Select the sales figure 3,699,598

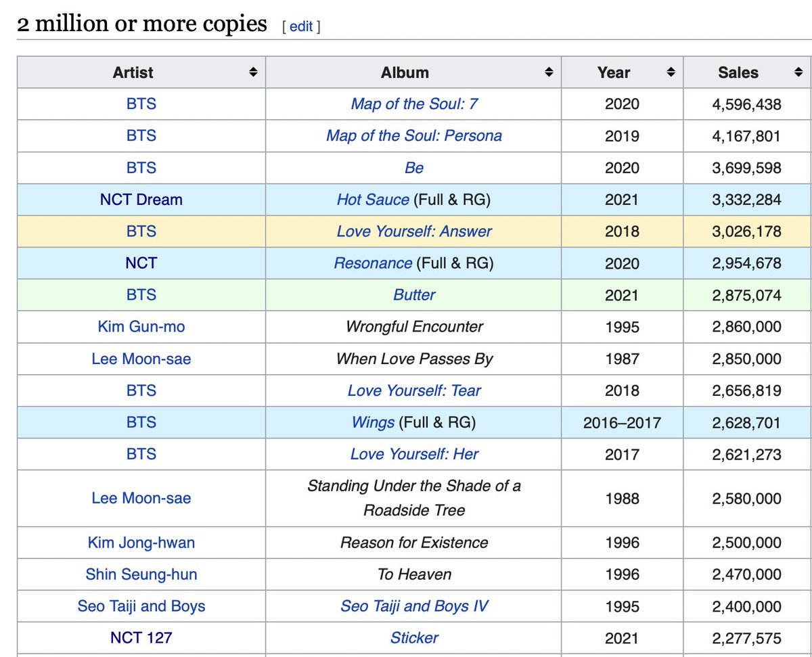coord(746,168)
